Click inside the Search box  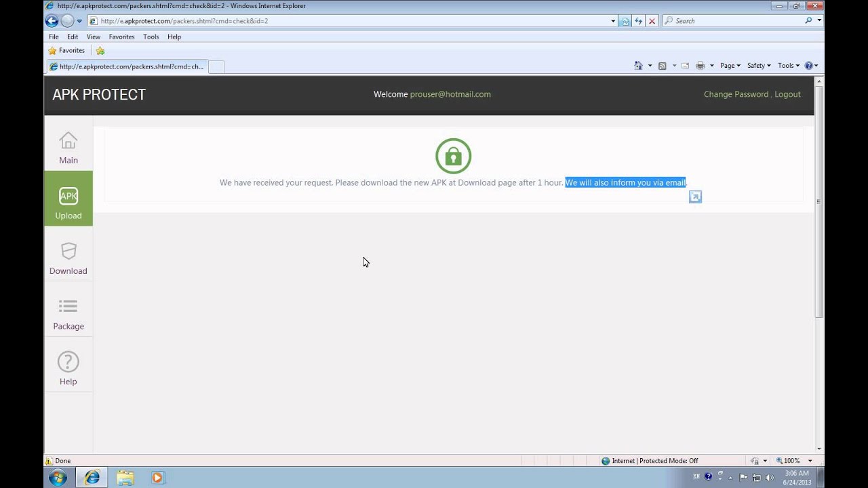coord(734,21)
